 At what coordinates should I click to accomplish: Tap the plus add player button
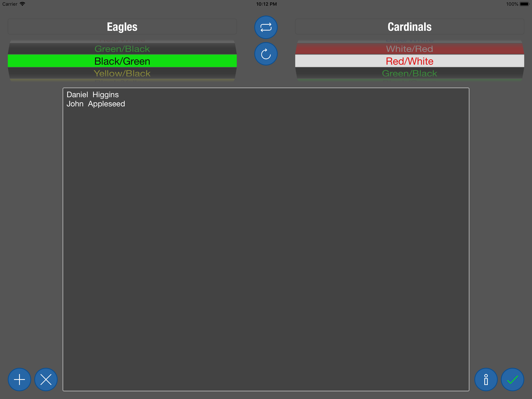pos(19,380)
